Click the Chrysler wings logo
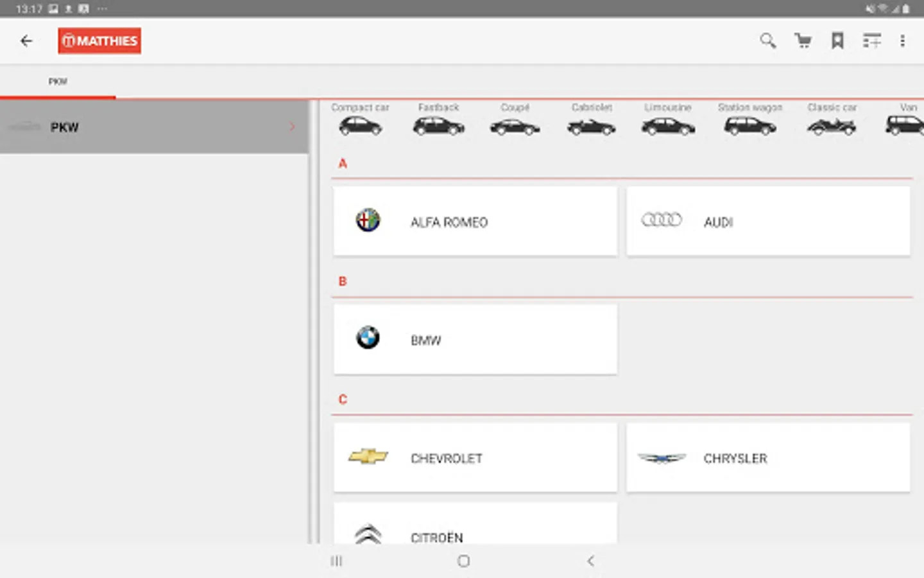 [662, 458]
